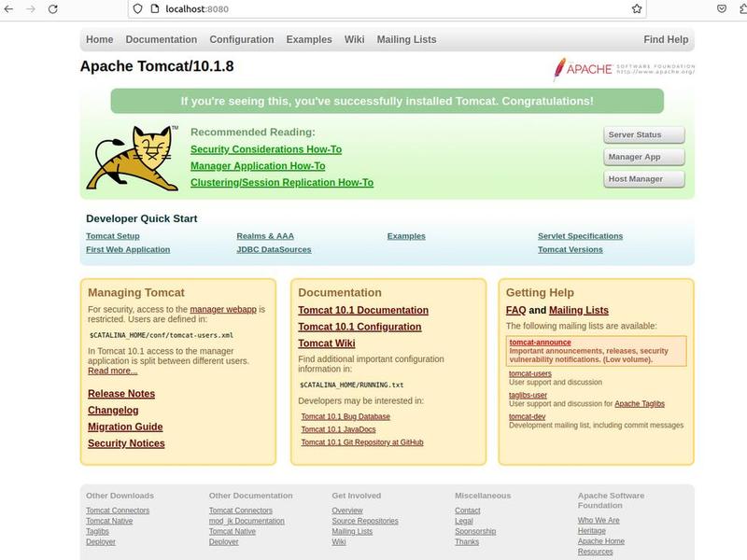Go back with the browser back arrow
This screenshot has height=560, width=747.
[x=8, y=9]
